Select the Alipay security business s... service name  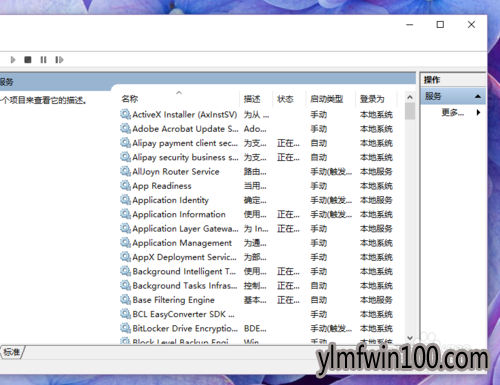tap(185, 157)
